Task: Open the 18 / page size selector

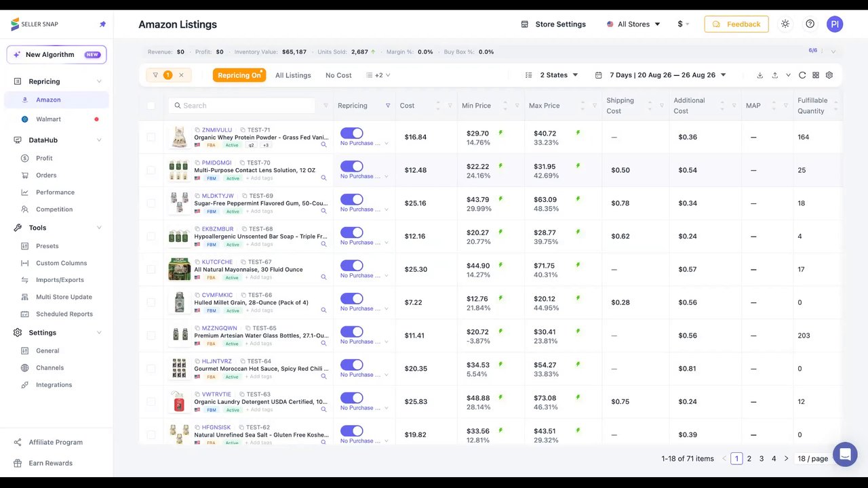Action: (x=812, y=459)
